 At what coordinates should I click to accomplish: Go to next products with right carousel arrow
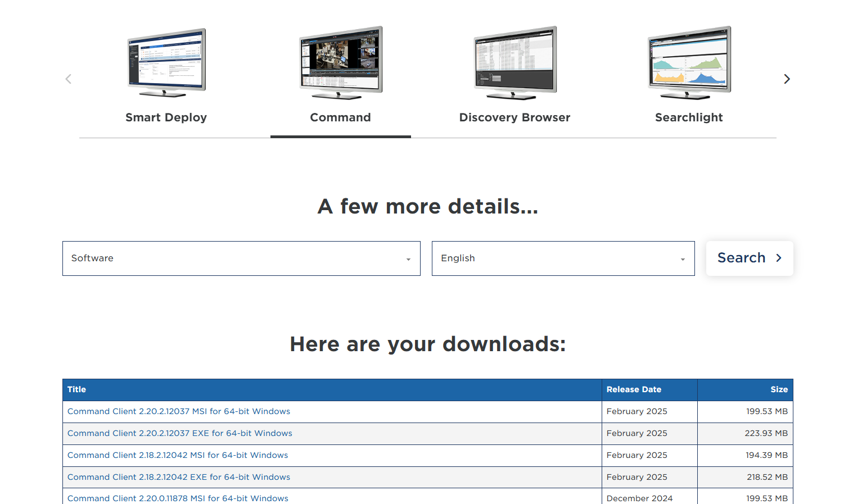pyautogui.click(x=787, y=79)
